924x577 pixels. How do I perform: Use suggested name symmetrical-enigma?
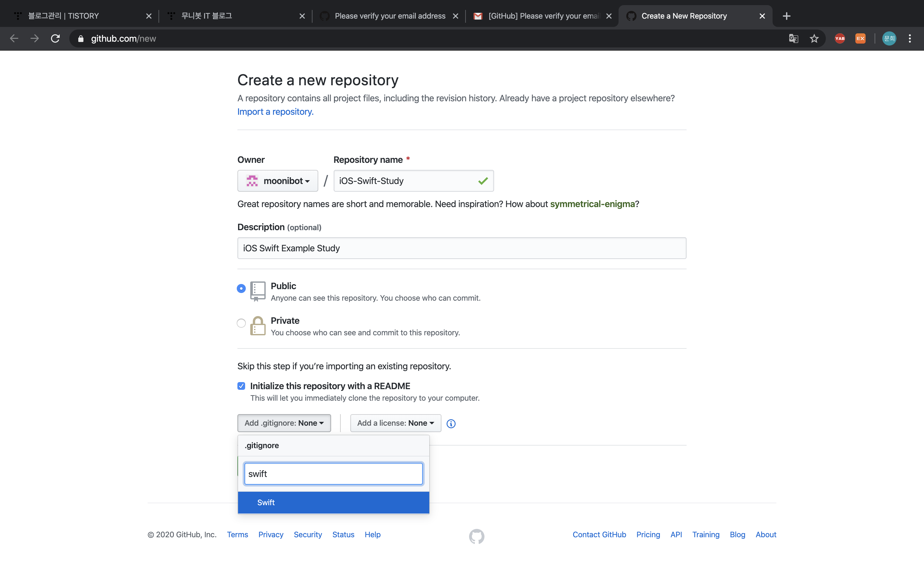point(592,204)
